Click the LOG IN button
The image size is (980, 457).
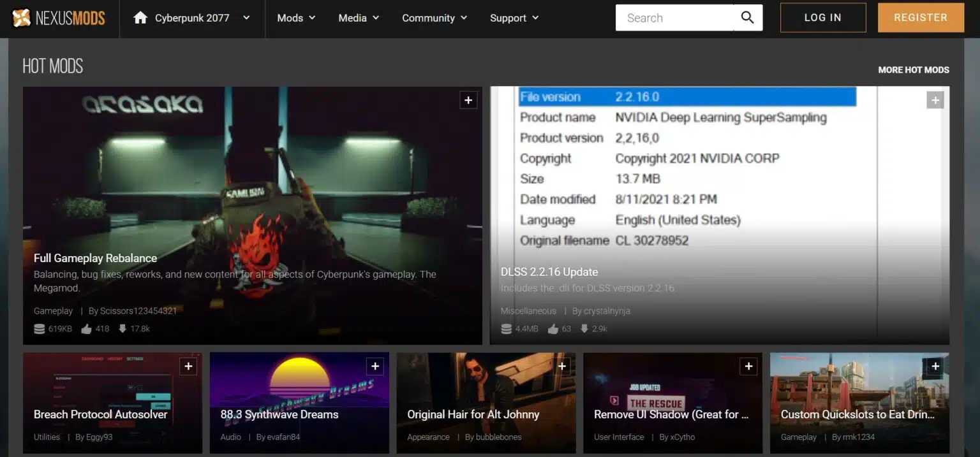pyautogui.click(x=823, y=18)
